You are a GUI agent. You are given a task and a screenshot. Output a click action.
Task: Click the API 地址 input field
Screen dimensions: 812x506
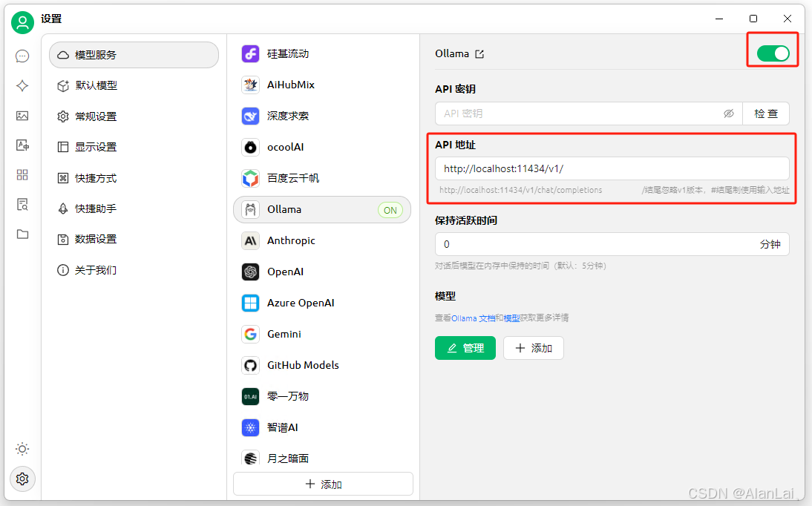point(612,169)
